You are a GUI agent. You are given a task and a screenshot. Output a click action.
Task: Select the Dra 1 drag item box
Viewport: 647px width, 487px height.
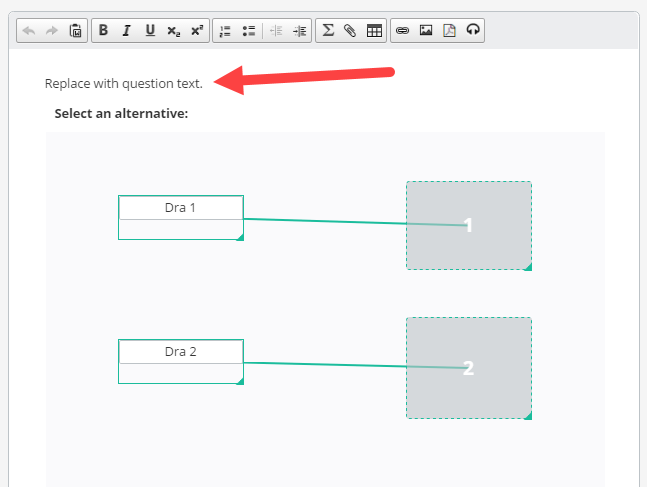[x=181, y=217]
